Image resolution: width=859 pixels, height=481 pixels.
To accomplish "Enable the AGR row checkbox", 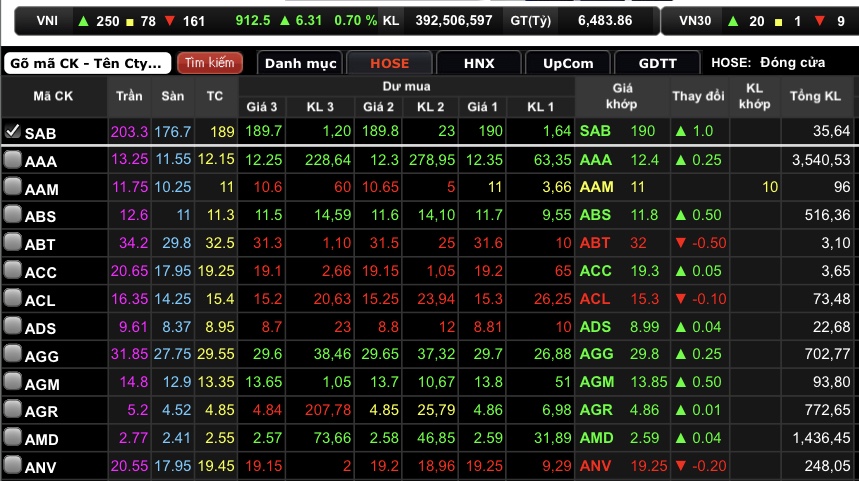I will pos(12,409).
